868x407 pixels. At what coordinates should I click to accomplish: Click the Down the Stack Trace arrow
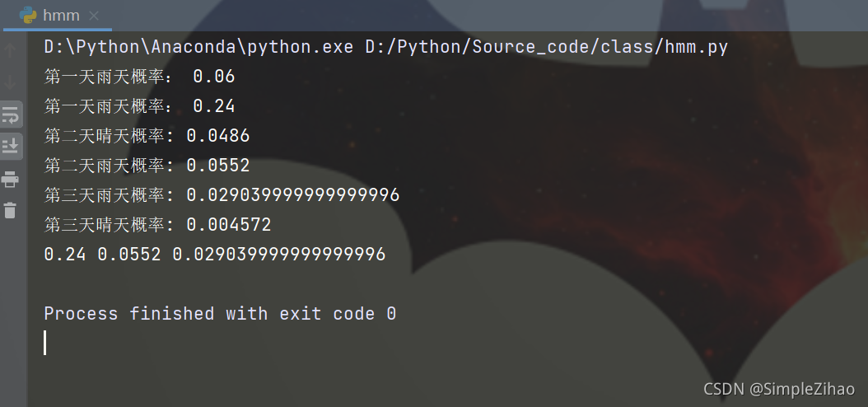click(x=11, y=82)
